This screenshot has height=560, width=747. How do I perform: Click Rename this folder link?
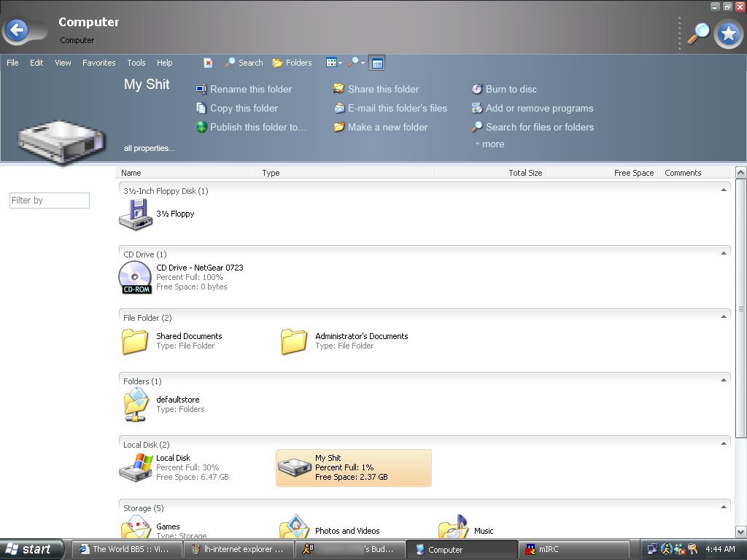pyautogui.click(x=250, y=89)
